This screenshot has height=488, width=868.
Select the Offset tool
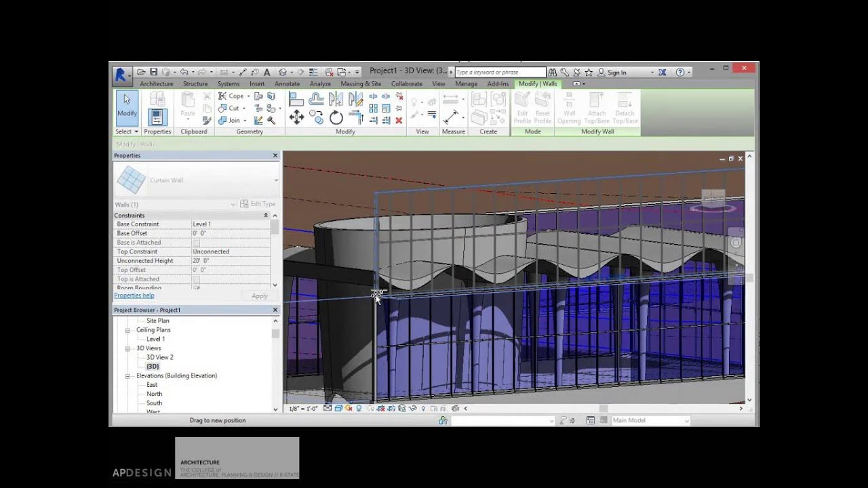(316, 99)
